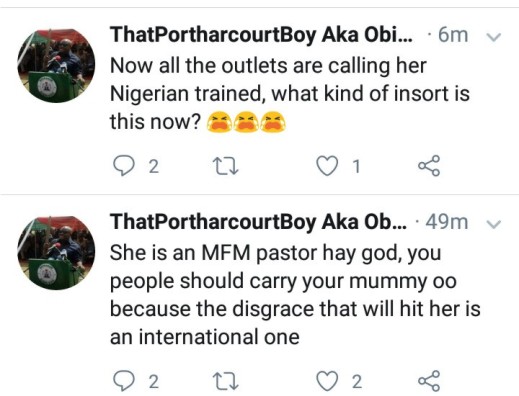View the reply count on the first tweet
The width and height of the screenshot is (519, 396).
coord(153,166)
